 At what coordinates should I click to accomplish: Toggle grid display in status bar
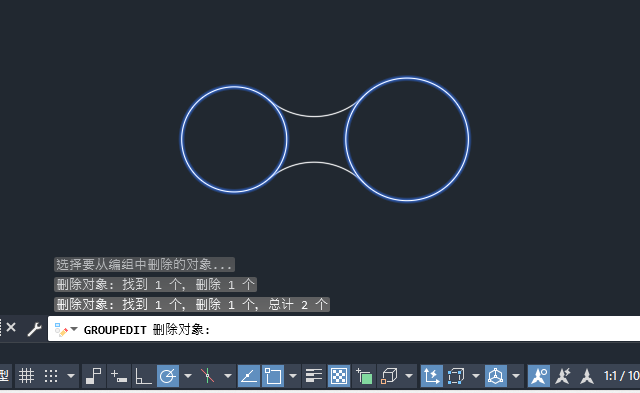click(x=27, y=375)
